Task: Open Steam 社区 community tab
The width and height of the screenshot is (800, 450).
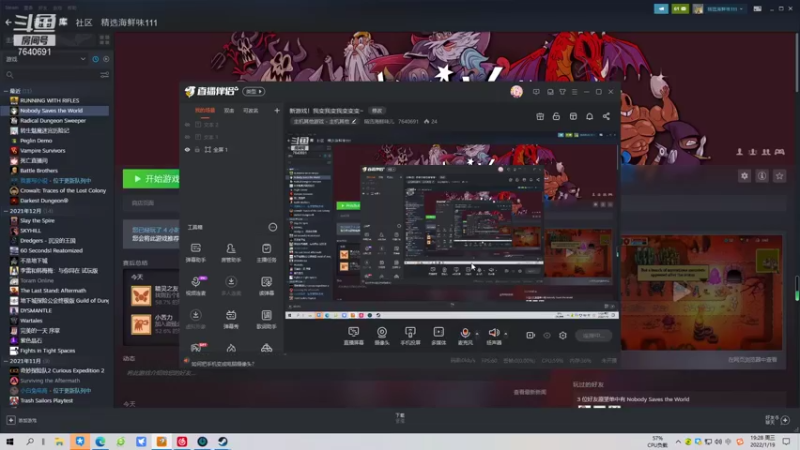Action: tap(84, 22)
